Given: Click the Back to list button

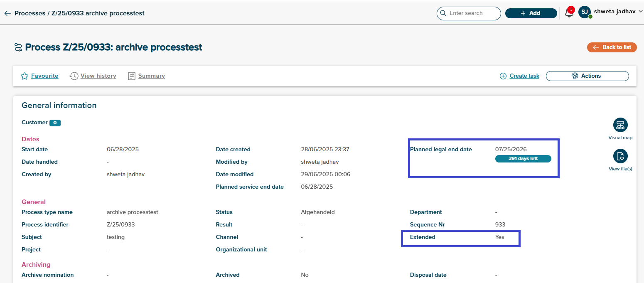Looking at the screenshot, I should coord(612,47).
